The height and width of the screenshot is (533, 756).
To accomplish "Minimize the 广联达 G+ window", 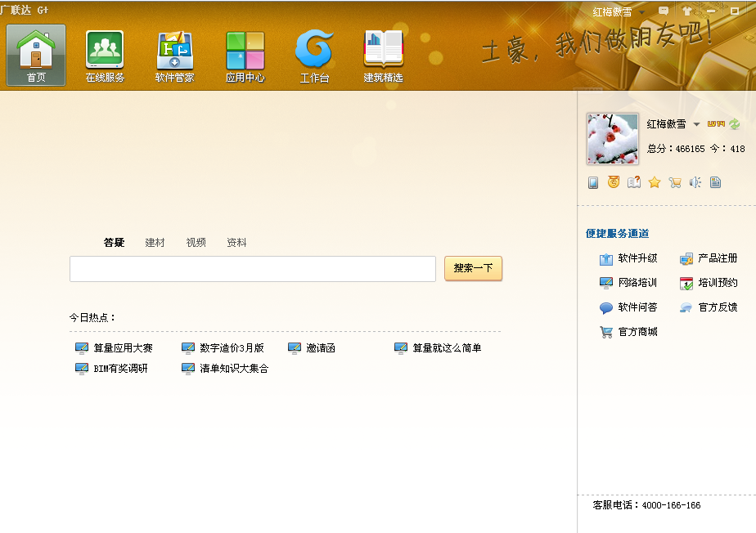I will (x=711, y=11).
